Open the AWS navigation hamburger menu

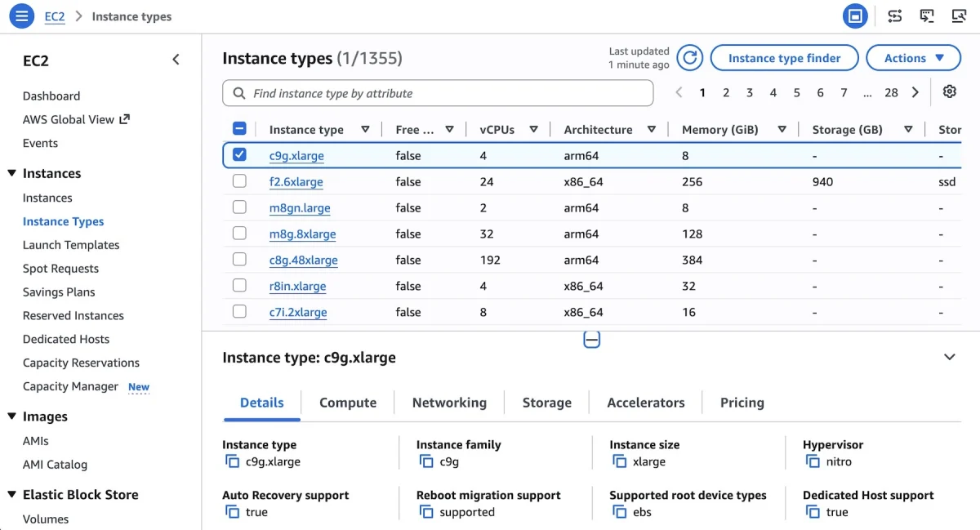click(21, 16)
